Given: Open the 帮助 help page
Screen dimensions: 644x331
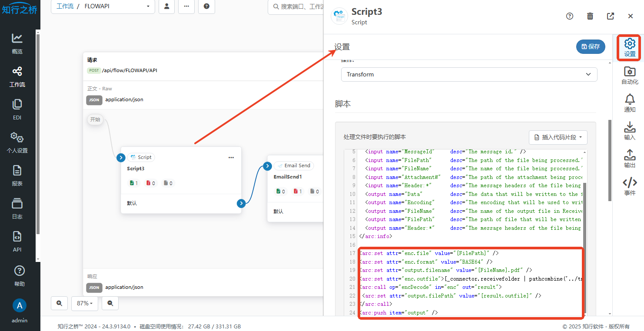Looking at the screenshot, I should pyautogui.click(x=19, y=276).
